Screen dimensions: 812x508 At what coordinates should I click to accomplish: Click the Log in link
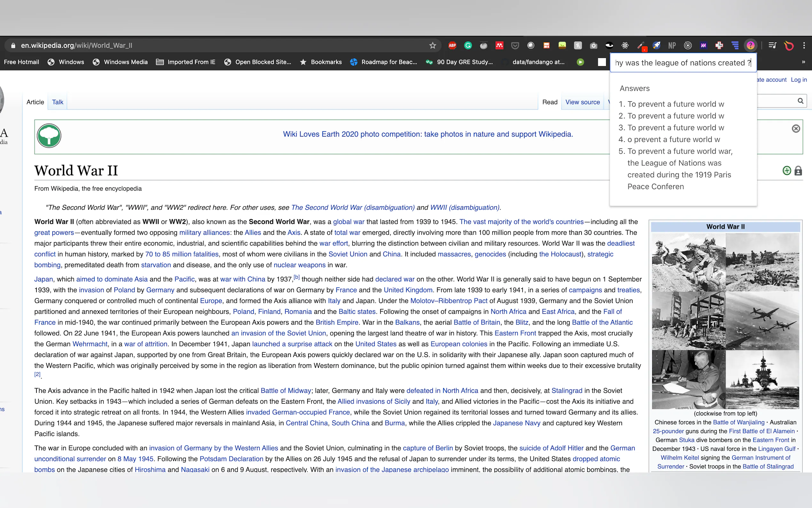(799, 80)
